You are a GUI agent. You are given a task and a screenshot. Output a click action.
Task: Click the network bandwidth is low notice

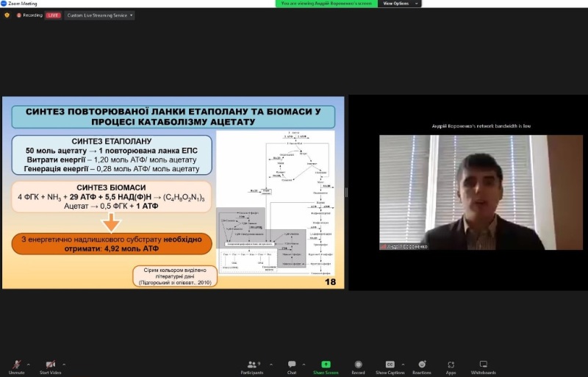pos(481,126)
